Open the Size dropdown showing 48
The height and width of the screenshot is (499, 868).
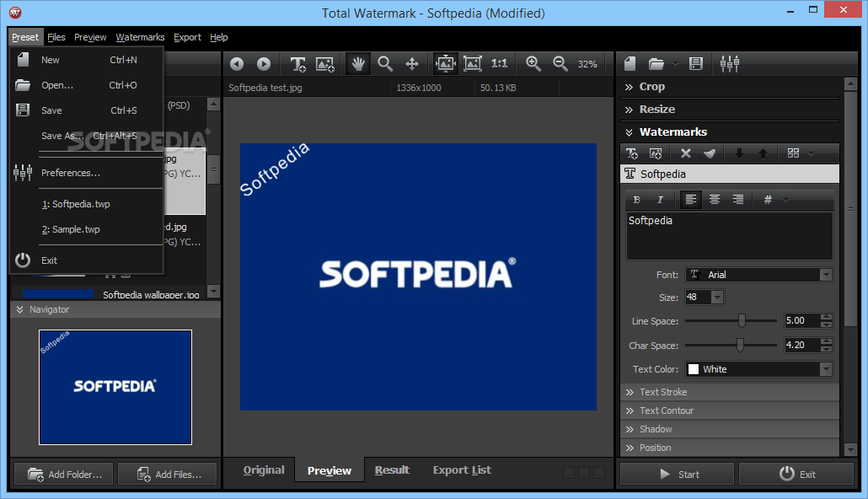705,298
